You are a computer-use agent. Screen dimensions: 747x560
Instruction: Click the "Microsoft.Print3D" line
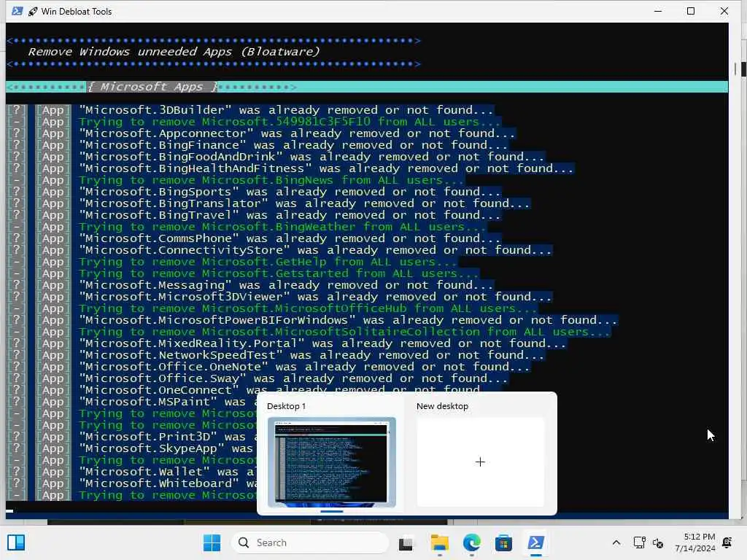coord(168,437)
